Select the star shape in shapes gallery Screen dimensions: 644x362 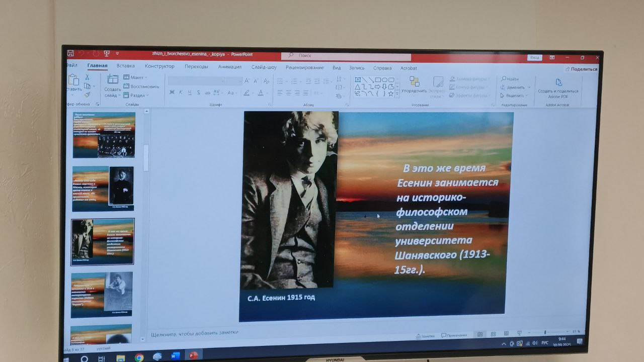coord(390,94)
